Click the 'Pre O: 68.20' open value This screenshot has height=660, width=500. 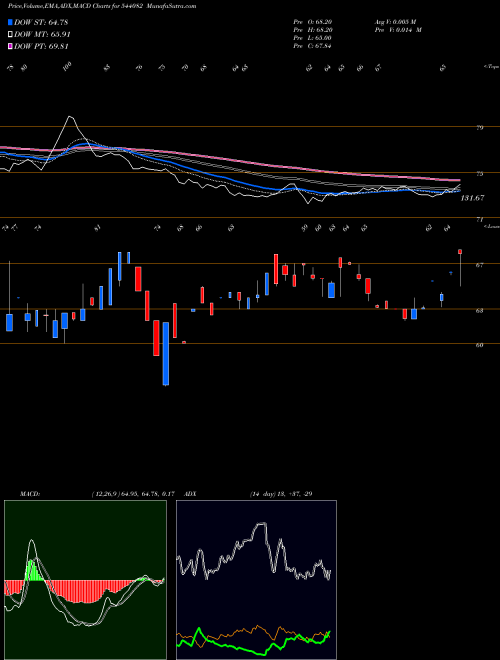click(x=312, y=22)
